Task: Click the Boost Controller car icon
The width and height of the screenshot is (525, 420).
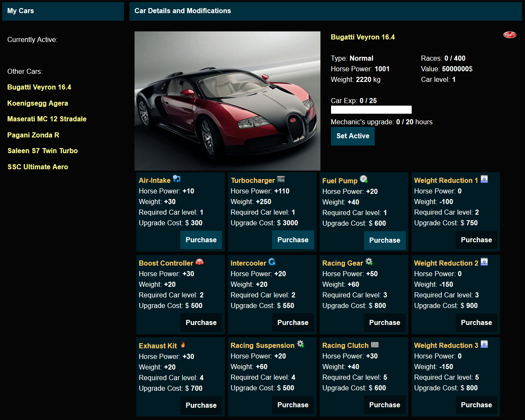Action: coord(199,262)
